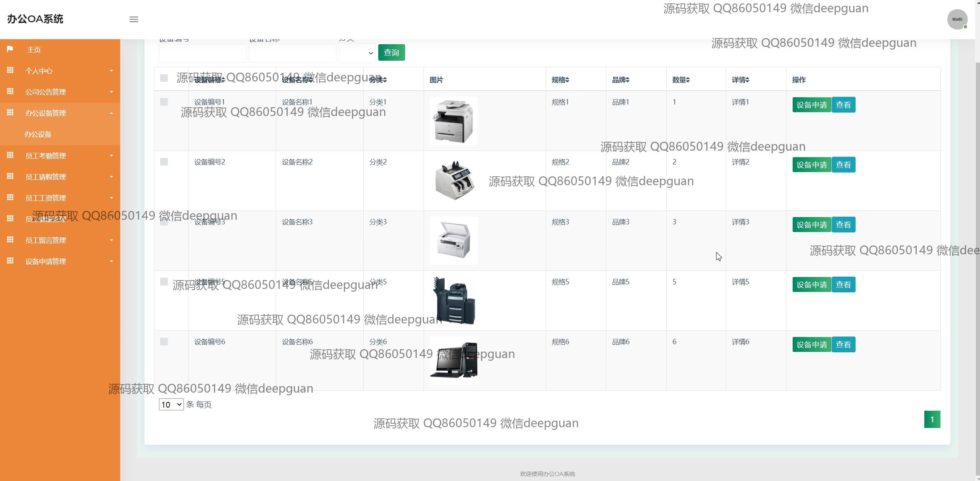Check the row checkbox for 设备编号6

(164, 342)
